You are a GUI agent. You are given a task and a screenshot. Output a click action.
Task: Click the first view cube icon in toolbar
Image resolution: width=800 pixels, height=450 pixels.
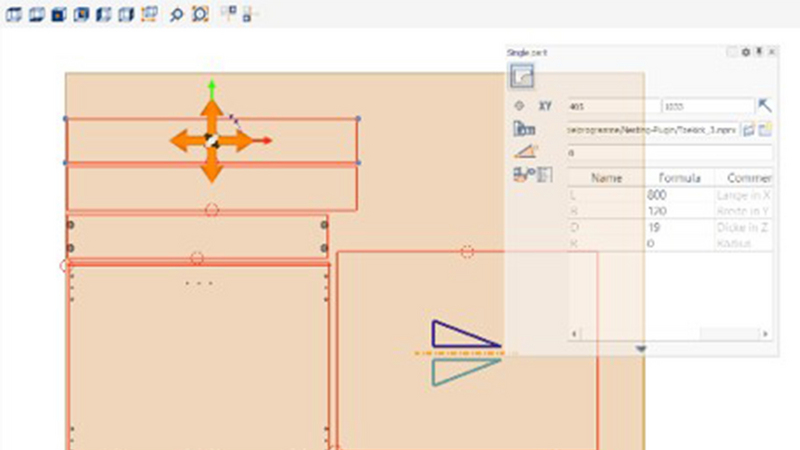tap(14, 15)
